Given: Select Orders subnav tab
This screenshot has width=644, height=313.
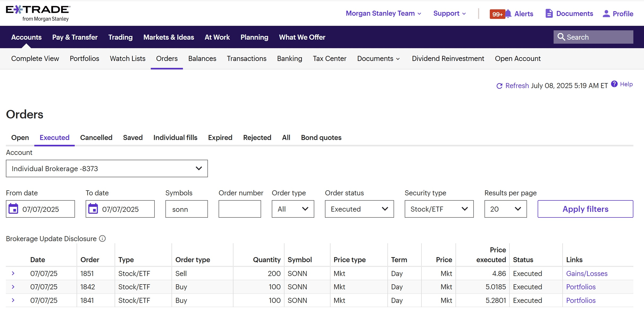Looking at the screenshot, I should (167, 59).
